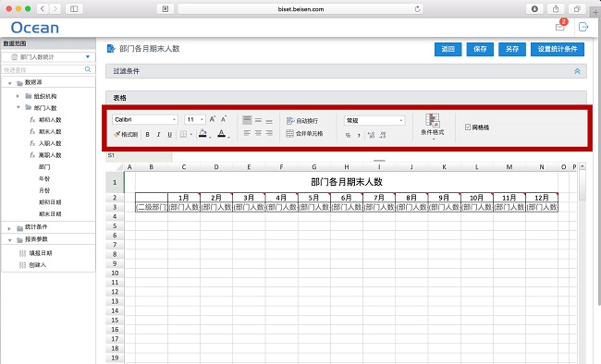The image size is (601, 364).
Task: Select column header D
Action: [x=216, y=166]
